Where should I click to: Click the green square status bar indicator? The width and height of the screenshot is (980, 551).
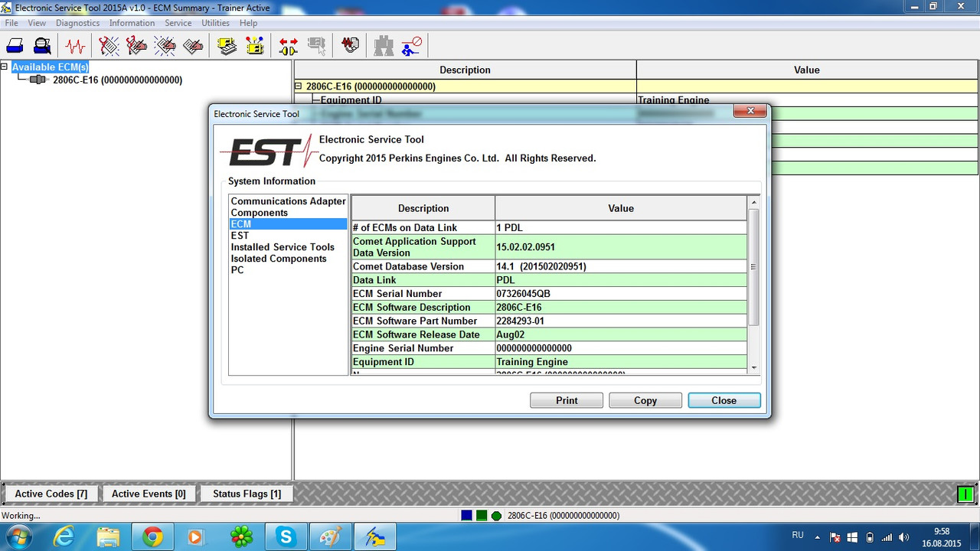coord(482,516)
